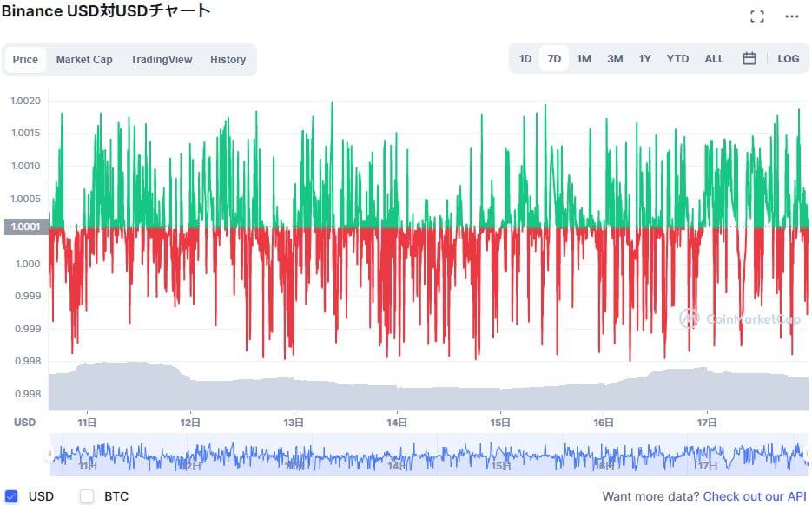Click the blue mini-chart range navigator
This screenshot has height=505, width=812.
coord(429,455)
